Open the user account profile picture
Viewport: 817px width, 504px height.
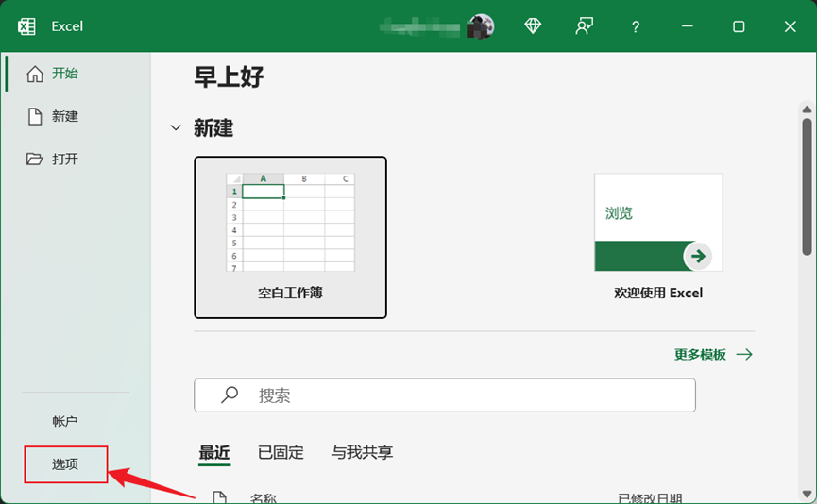481,26
